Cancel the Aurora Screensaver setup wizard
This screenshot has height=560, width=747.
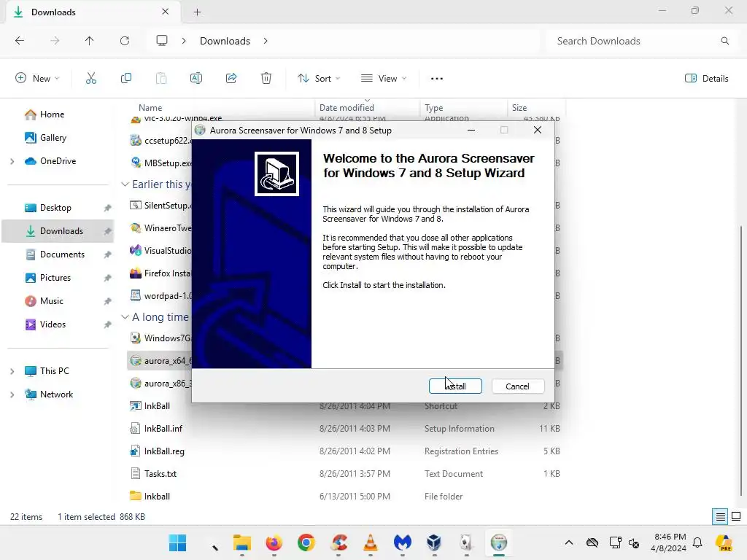pos(517,386)
